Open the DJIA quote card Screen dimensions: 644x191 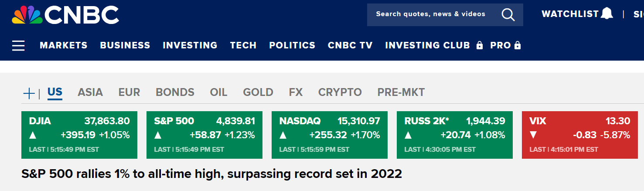point(79,135)
